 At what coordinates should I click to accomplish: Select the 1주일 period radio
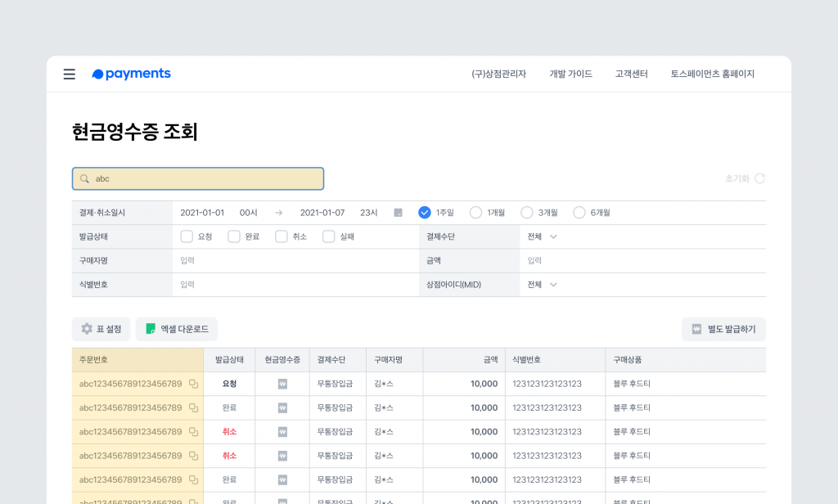point(425,213)
